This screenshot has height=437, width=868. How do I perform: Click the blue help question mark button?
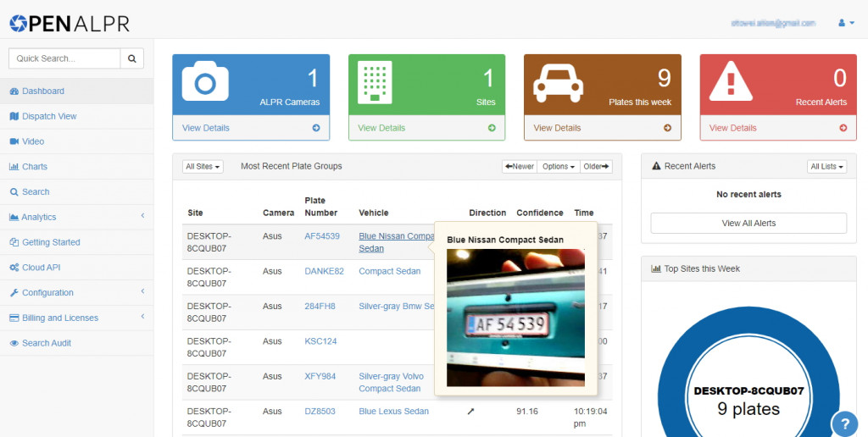pos(845,424)
